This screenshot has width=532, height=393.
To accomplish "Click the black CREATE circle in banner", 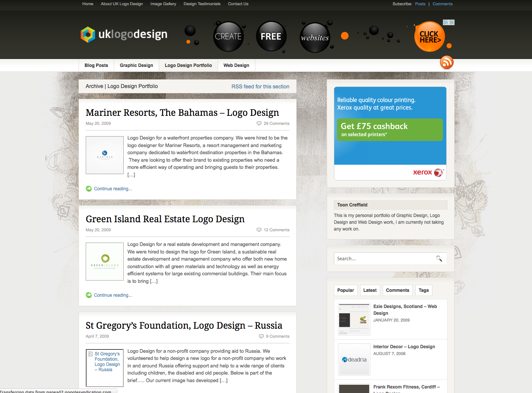I will (x=228, y=36).
